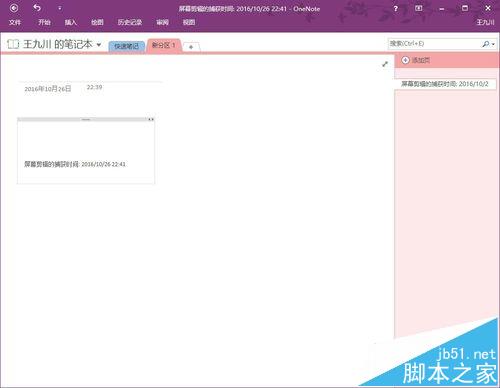The width and height of the screenshot is (500, 388).
Task: Click the plus tab to create new section
Action: click(191, 47)
